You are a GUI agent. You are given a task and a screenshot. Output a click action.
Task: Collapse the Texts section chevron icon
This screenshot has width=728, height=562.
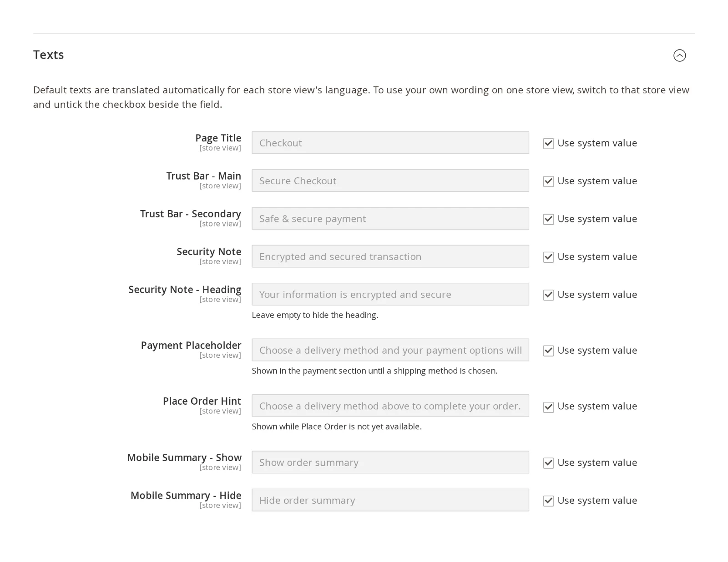(x=679, y=55)
